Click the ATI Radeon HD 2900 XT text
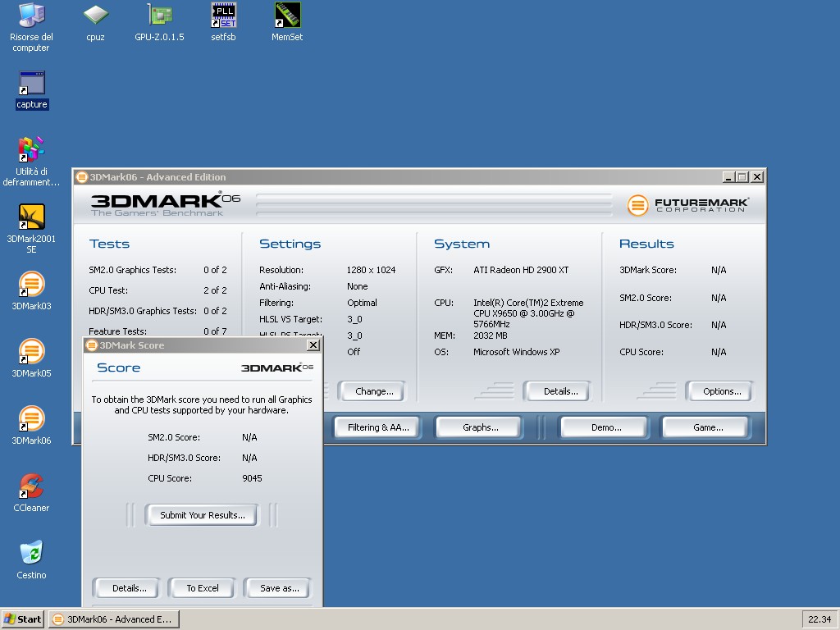This screenshot has height=630, width=840. click(x=521, y=270)
